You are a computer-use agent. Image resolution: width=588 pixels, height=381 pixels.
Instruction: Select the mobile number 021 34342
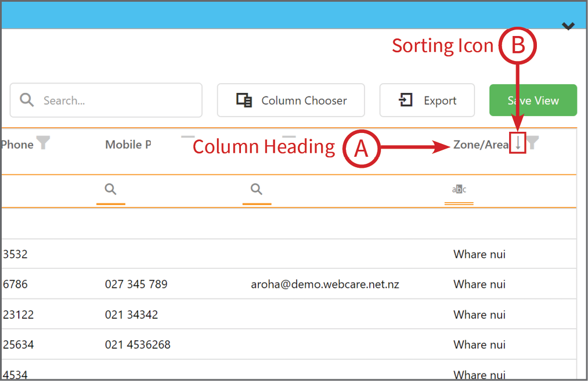131,315
